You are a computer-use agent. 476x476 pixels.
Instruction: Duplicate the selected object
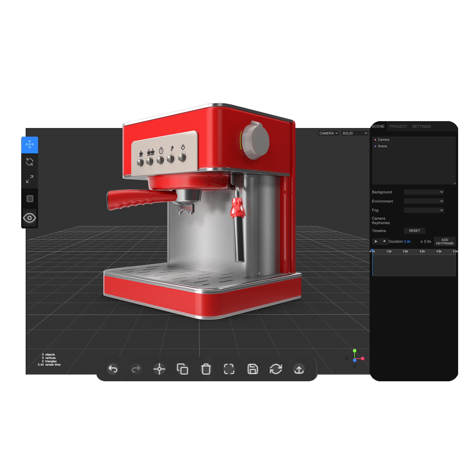[183, 369]
